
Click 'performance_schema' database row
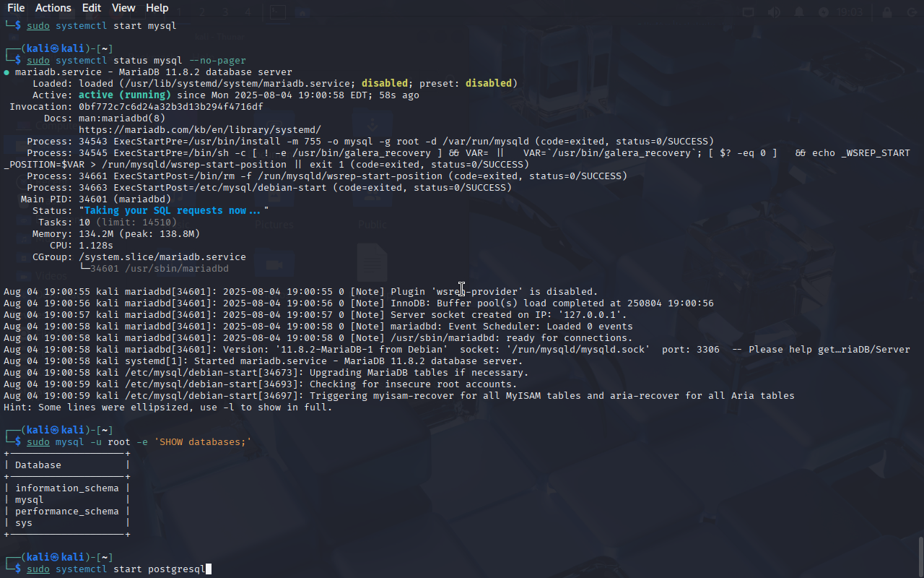[x=67, y=512]
